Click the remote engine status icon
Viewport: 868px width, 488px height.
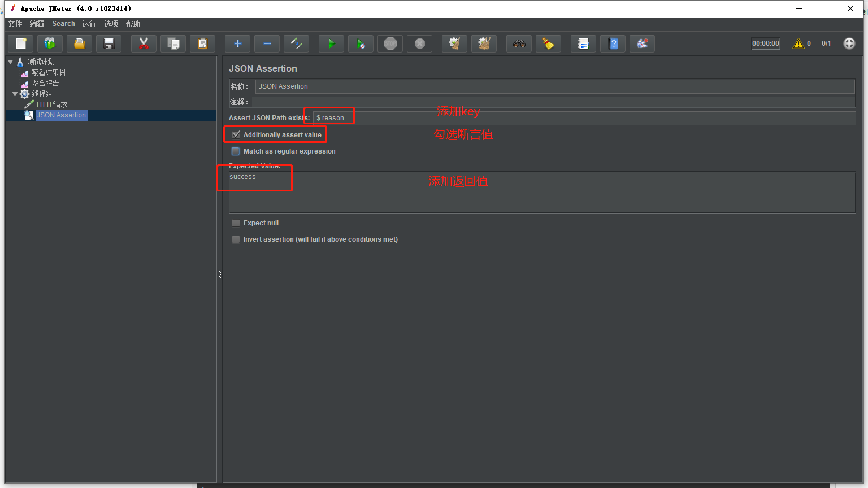coord(849,43)
